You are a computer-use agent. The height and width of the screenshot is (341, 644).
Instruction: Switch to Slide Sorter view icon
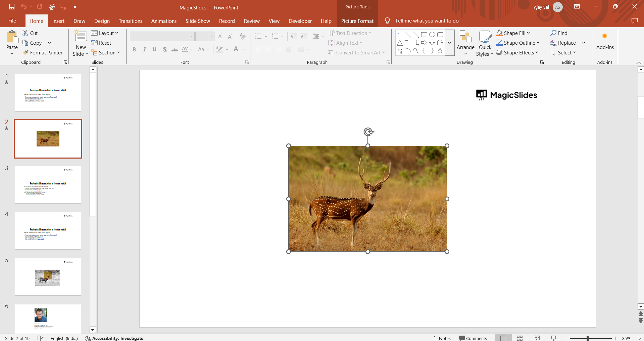pyautogui.click(x=520, y=338)
